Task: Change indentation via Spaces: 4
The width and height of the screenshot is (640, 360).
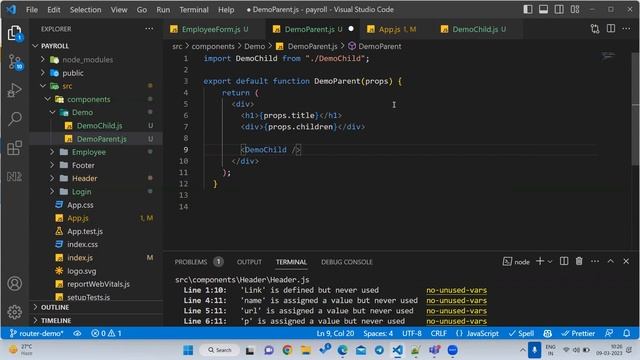Action: (x=378, y=333)
